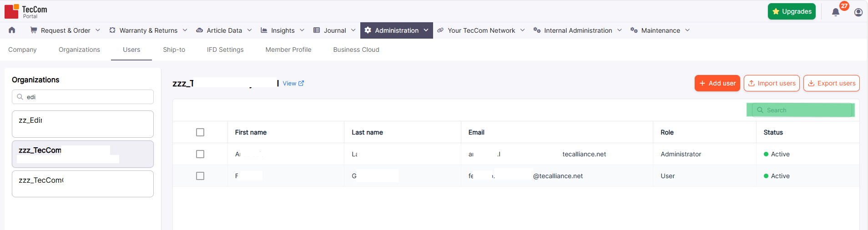Click the Article Data car icon

pos(199,30)
